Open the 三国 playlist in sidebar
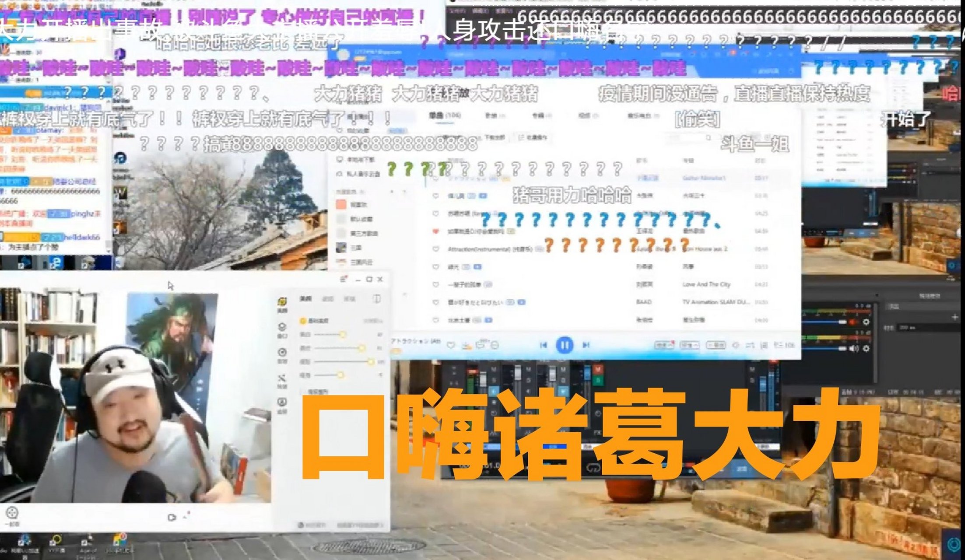The image size is (965, 560). tap(349, 248)
